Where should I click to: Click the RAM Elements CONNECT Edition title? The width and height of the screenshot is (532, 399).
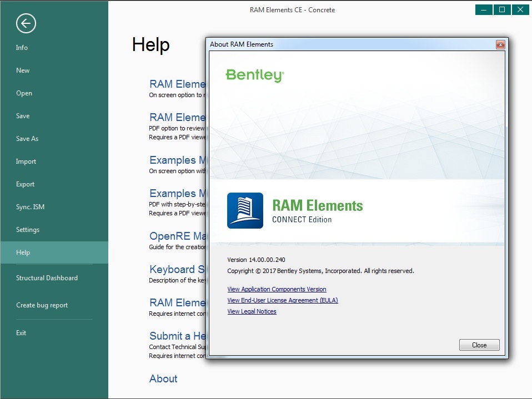point(318,210)
